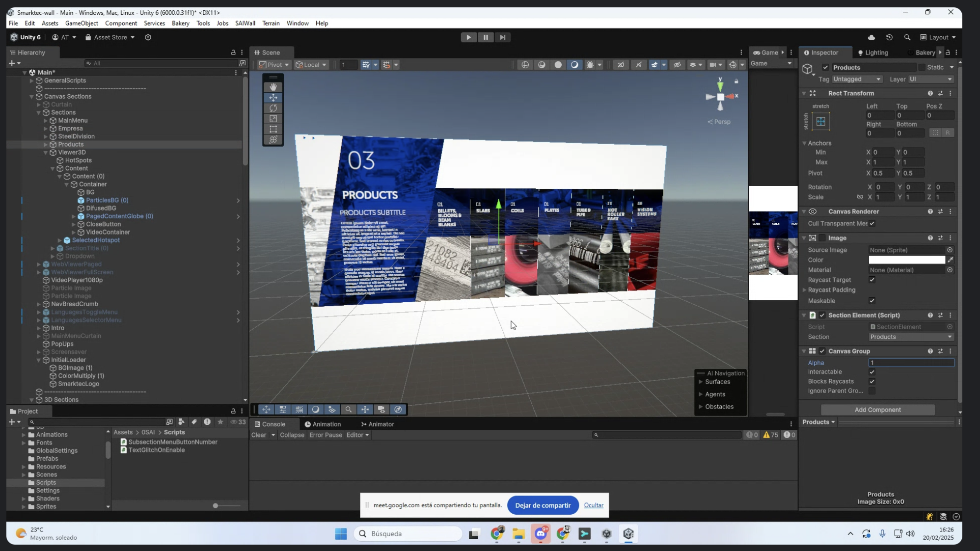Toggle console Collapse button
980x551 pixels.
[292, 436]
